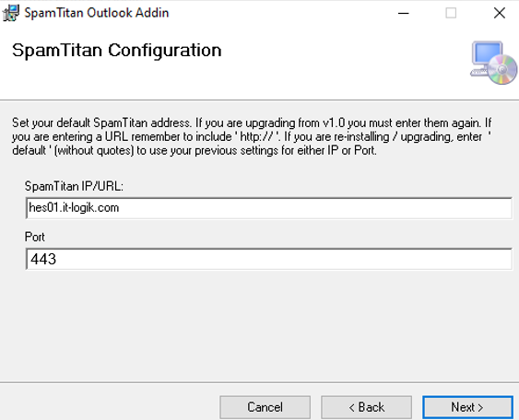The height and width of the screenshot is (420, 519).
Task: Click the "SpamTitan Outlook Addin" window title text
Action: 97,13
